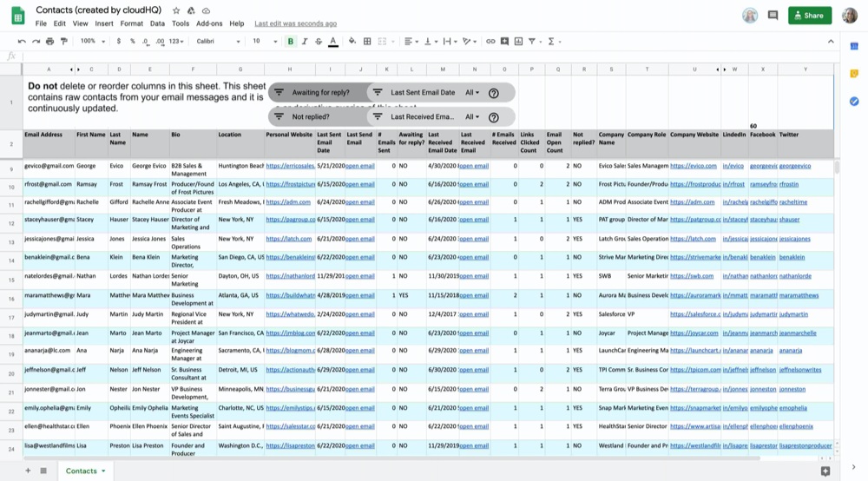
Task: Open the text color picker
Action: [332, 42]
